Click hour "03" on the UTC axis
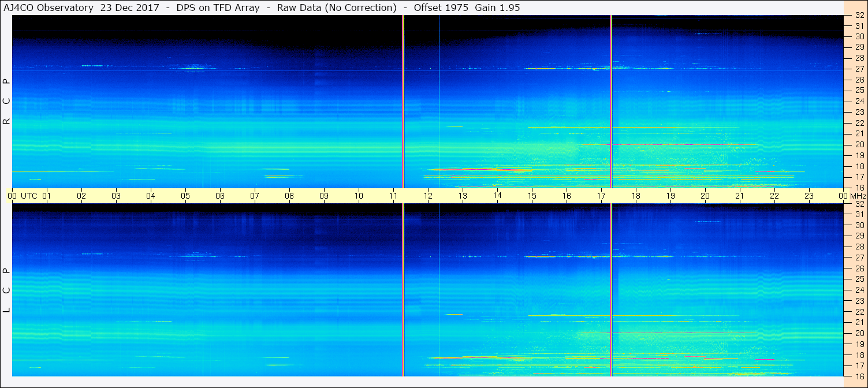 [x=116, y=196]
